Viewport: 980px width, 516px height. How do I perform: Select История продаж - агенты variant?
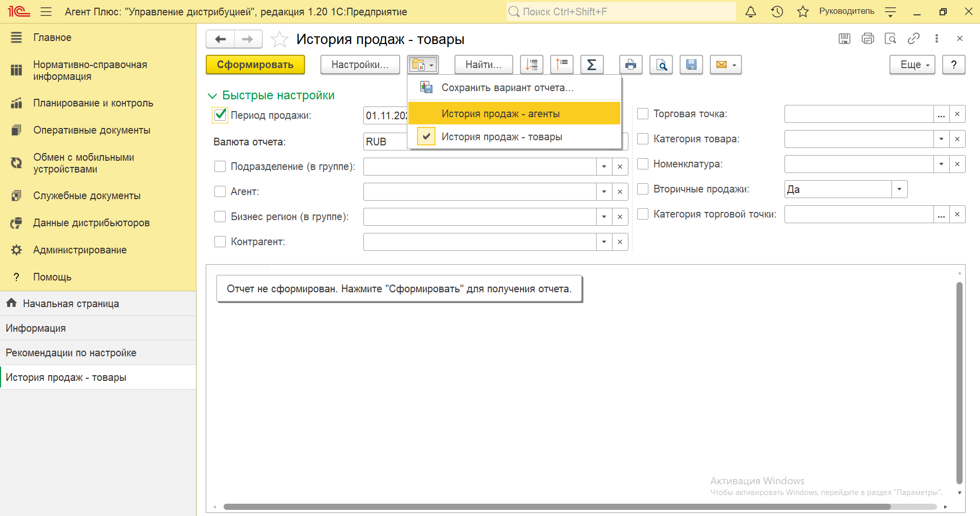(x=514, y=114)
